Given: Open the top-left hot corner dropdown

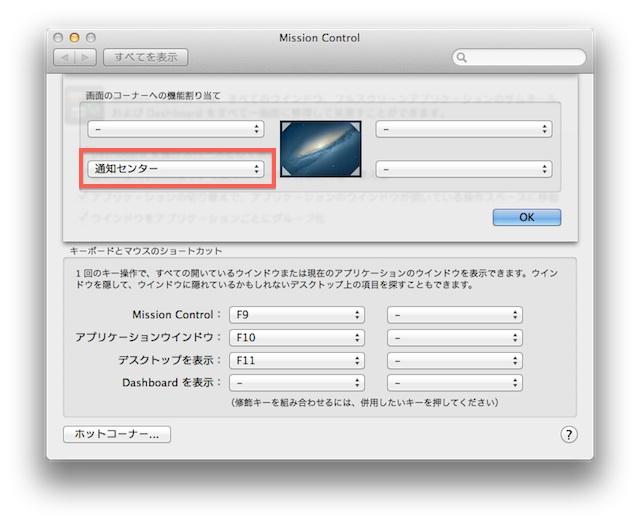Looking at the screenshot, I should [x=176, y=129].
